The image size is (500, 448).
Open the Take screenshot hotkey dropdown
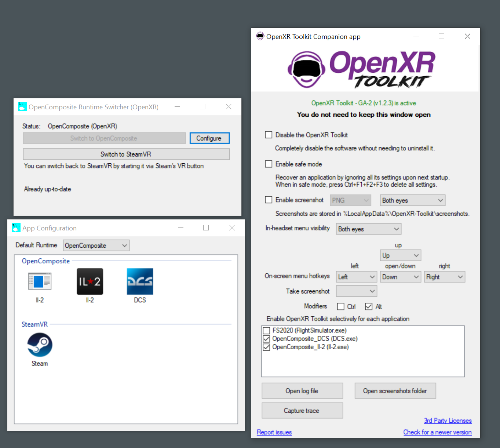[357, 291]
